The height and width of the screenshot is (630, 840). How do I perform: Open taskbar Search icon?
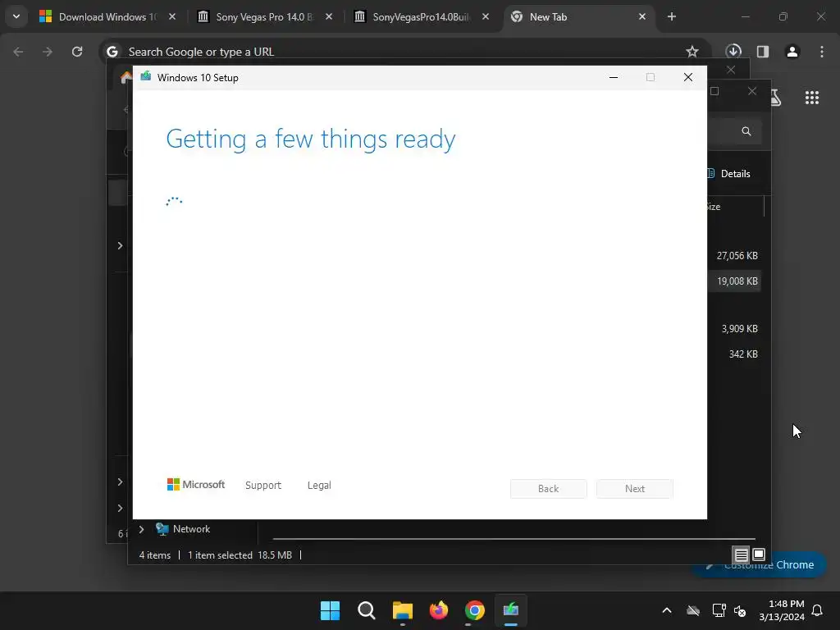(x=367, y=610)
